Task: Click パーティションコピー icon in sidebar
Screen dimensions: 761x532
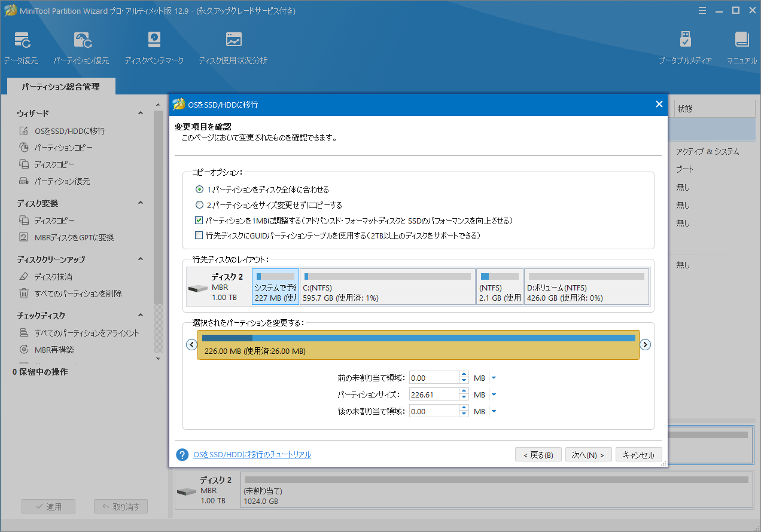Action: pyautogui.click(x=24, y=148)
